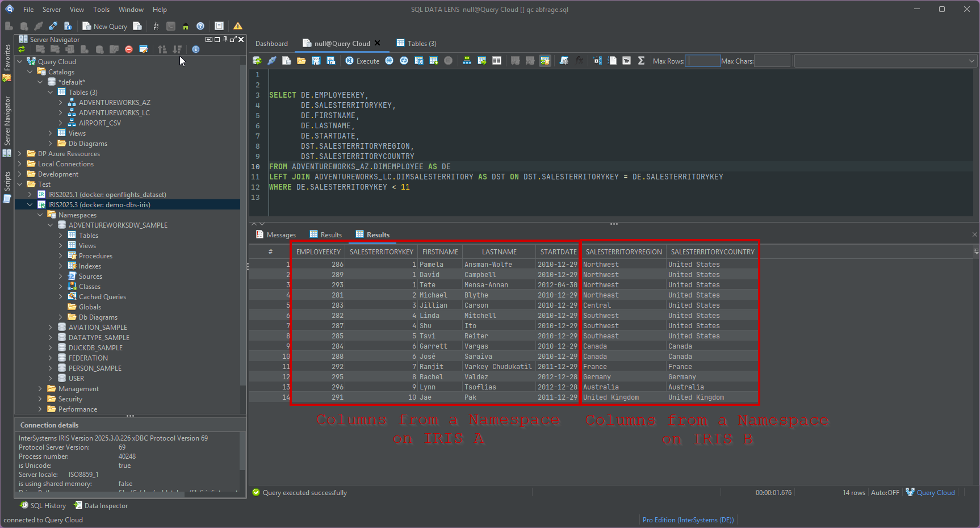Click the Max Chars input field
Viewport: 980px width, 528px height.
coord(772,61)
